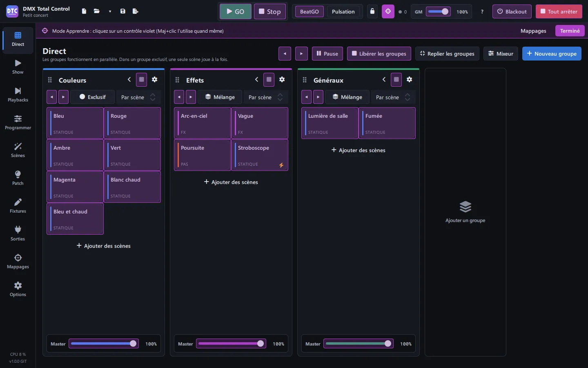
Task: Go to next scene in Couleurs group
Action: (x=63, y=97)
